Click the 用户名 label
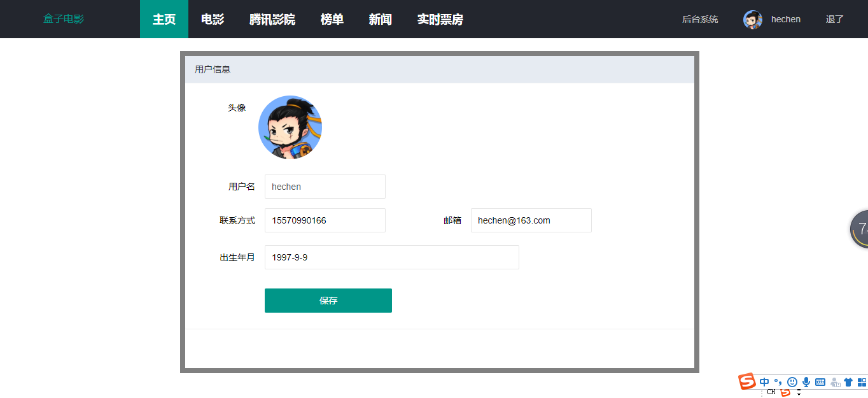This screenshot has height=398, width=868. tap(242, 187)
